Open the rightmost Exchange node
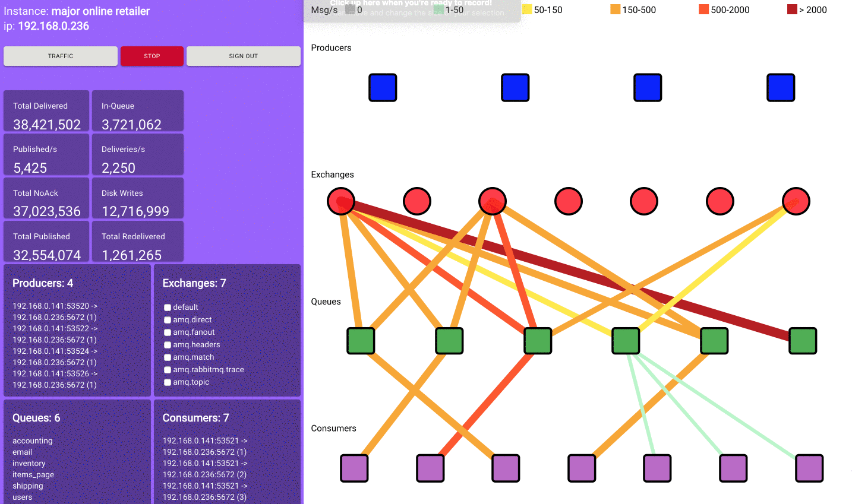 [796, 201]
